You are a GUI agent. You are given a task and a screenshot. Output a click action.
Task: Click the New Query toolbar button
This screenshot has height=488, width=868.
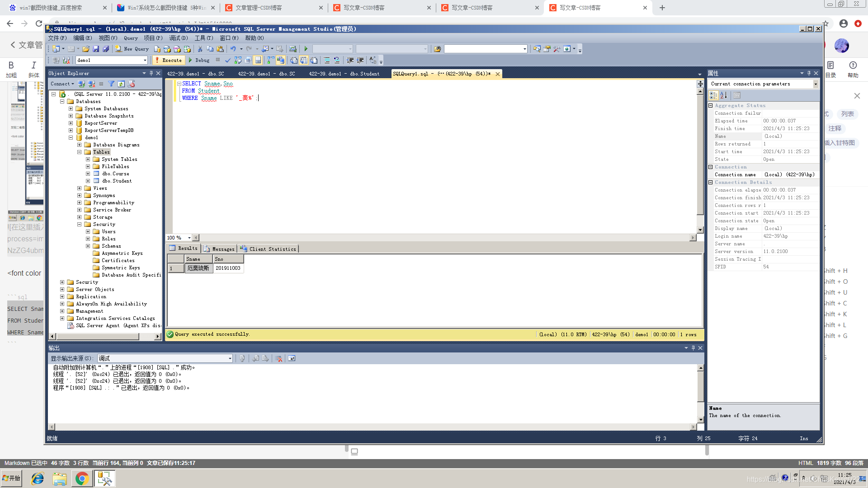[132, 49]
